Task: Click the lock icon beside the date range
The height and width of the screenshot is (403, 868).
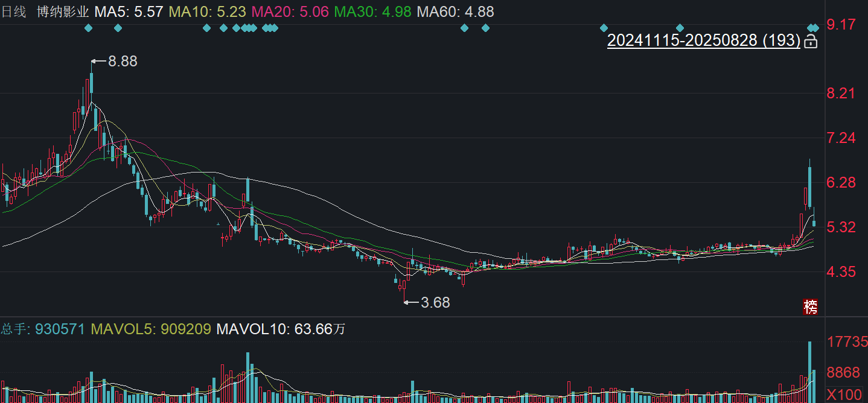Action: pos(811,41)
